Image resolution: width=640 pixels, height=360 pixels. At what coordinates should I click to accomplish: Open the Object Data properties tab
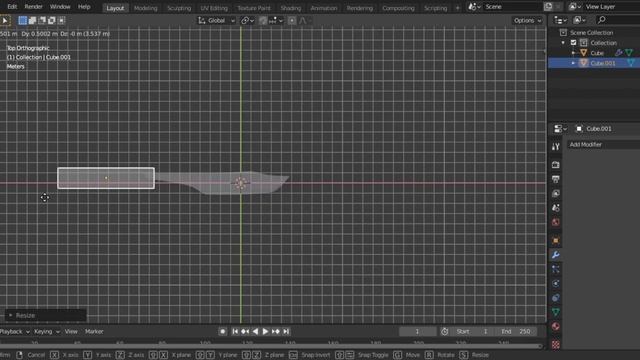point(556,312)
